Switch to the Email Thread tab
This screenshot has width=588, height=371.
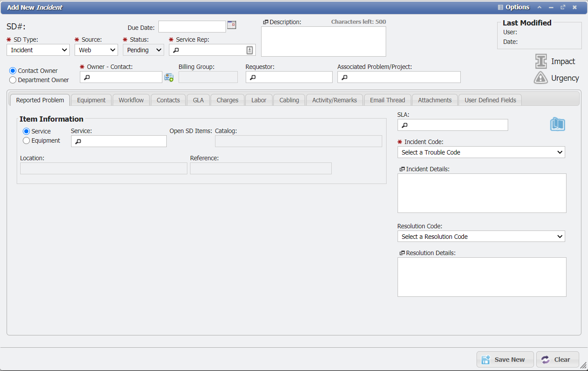click(x=387, y=100)
